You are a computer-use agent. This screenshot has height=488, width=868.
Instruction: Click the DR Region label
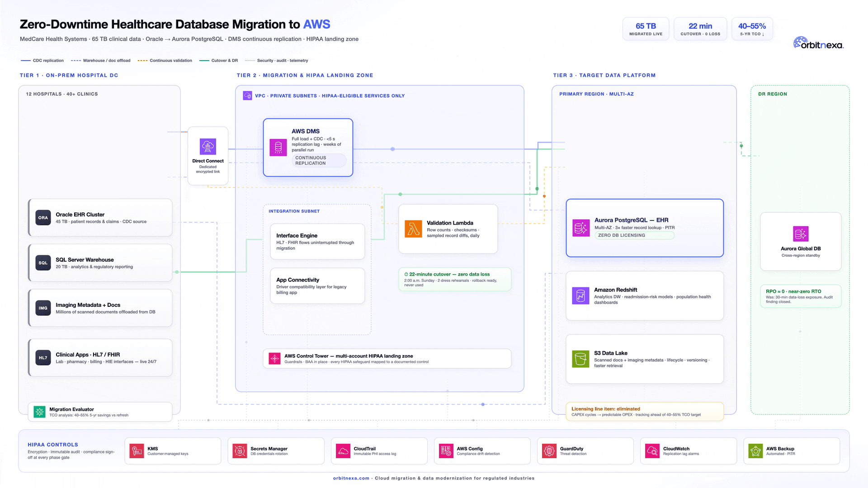point(773,94)
